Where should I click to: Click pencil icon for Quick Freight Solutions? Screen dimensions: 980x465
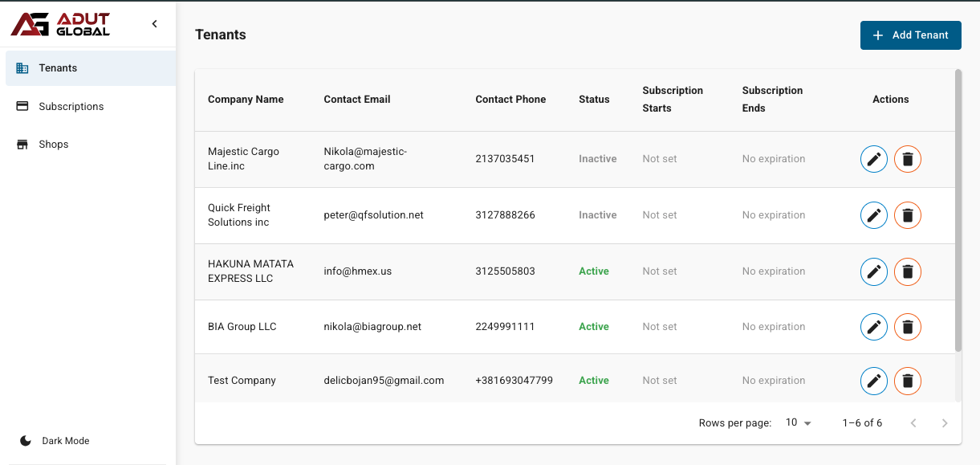point(874,215)
